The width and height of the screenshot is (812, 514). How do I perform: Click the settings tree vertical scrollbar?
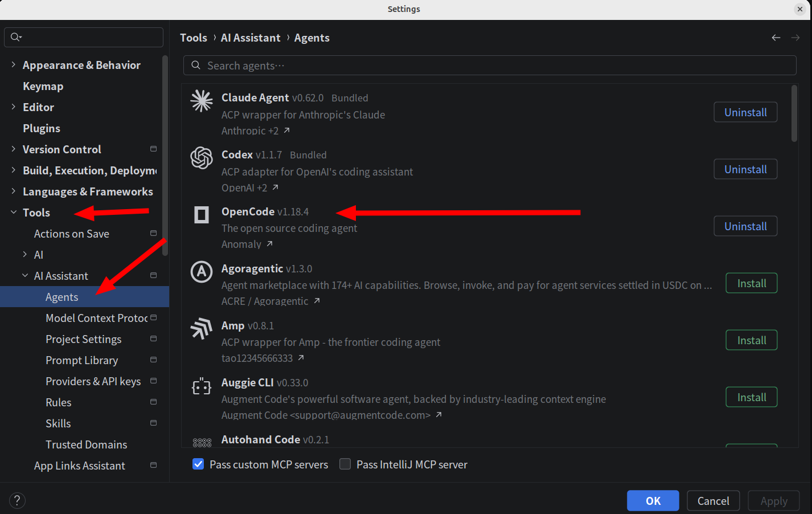(165, 156)
